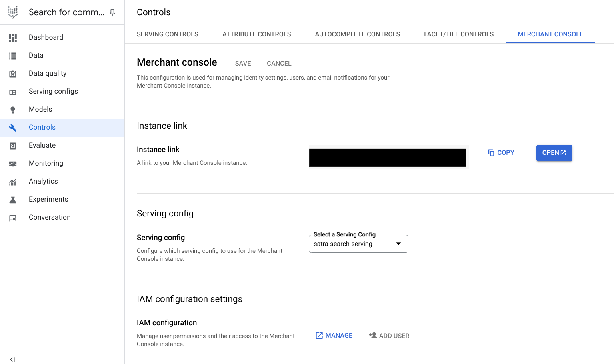Open Serving configs via its panel icon

pos(12,91)
